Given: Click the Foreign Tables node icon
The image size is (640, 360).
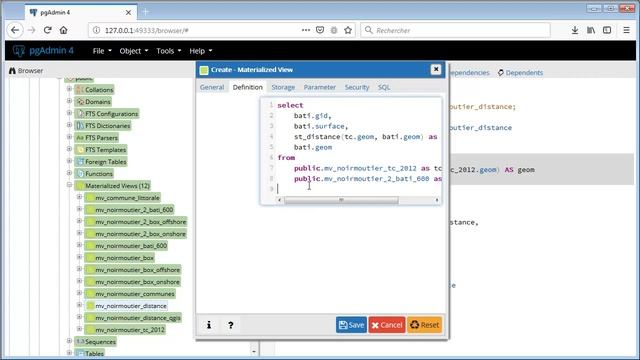Looking at the screenshot, I should 80,162.
